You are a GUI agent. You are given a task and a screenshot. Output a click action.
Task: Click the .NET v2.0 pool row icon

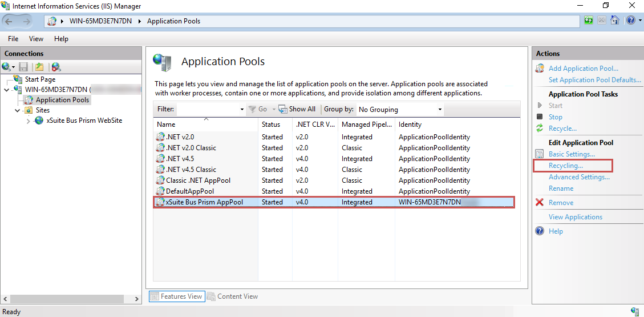tap(160, 137)
